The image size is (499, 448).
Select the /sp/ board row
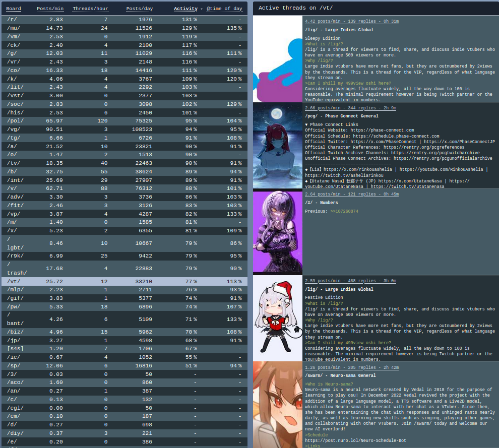pyautogui.click(x=124, y=365)
